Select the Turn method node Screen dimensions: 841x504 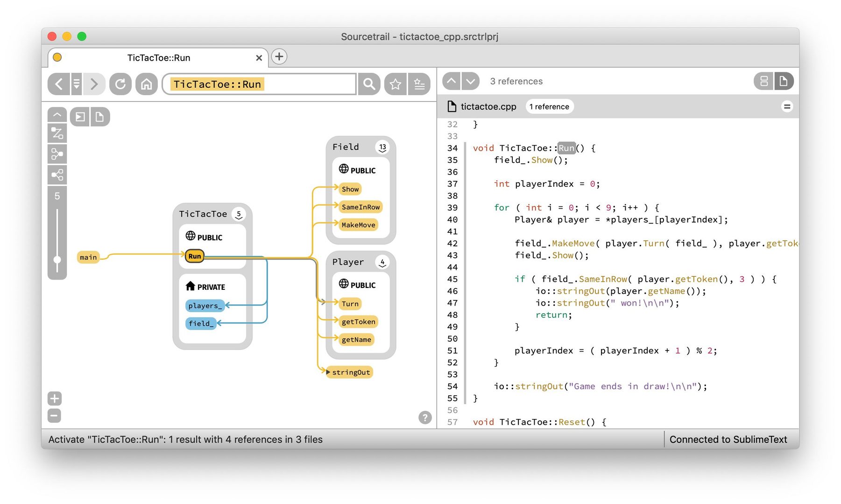point(350,304)
